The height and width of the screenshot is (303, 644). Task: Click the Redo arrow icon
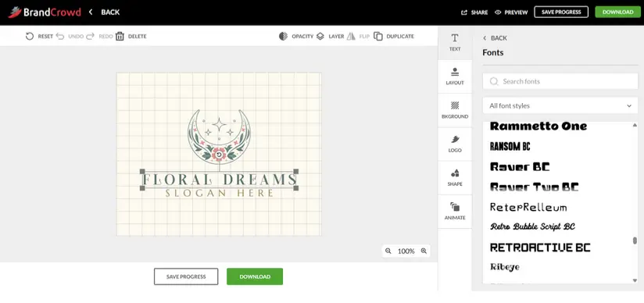click(91, 36)
